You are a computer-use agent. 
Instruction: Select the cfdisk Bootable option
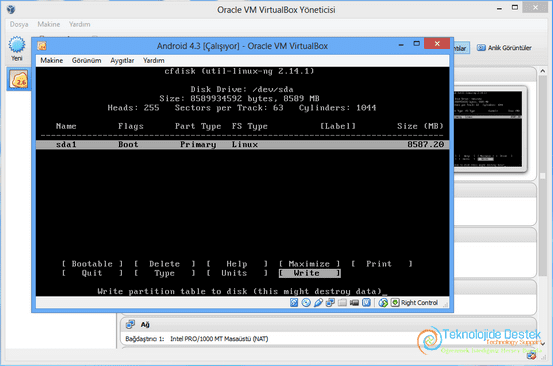(92, 264)
